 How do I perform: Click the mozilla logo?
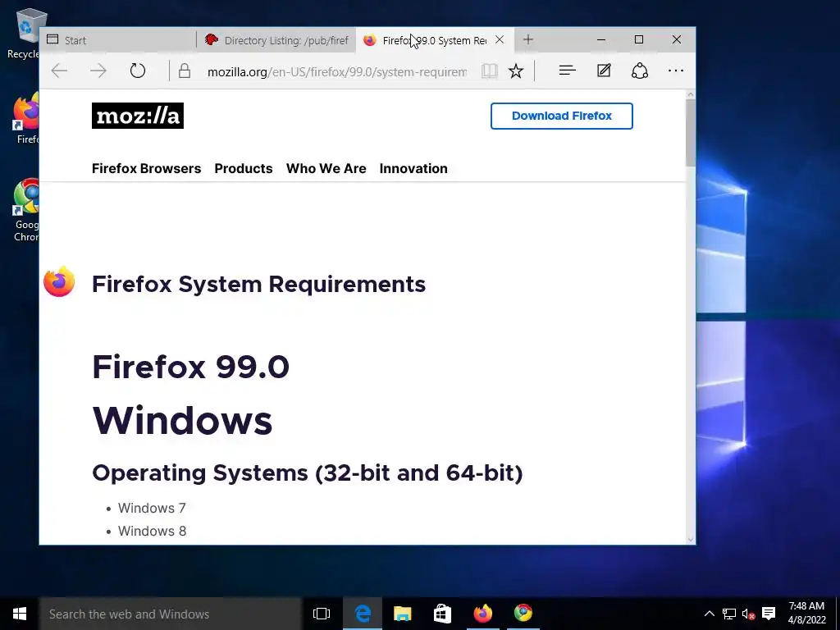pyautogui.click(x=138, y=116)
